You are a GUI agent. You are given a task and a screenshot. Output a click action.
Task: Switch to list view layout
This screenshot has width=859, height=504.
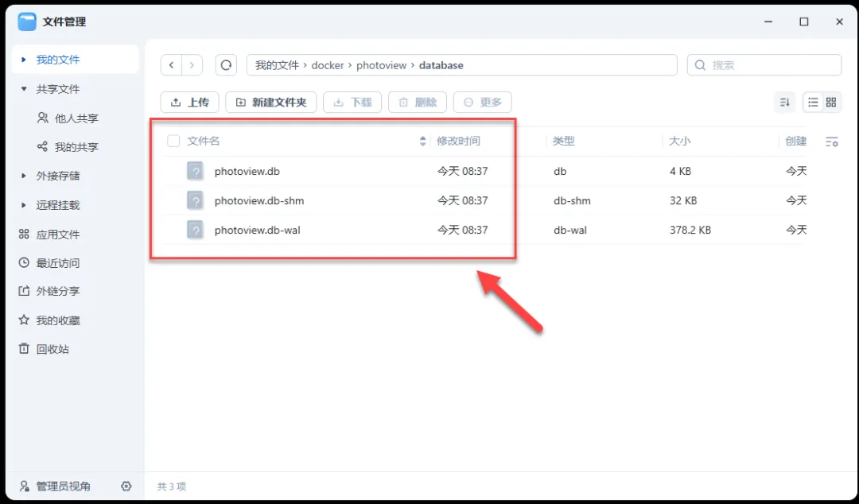[x=813, y=102]
